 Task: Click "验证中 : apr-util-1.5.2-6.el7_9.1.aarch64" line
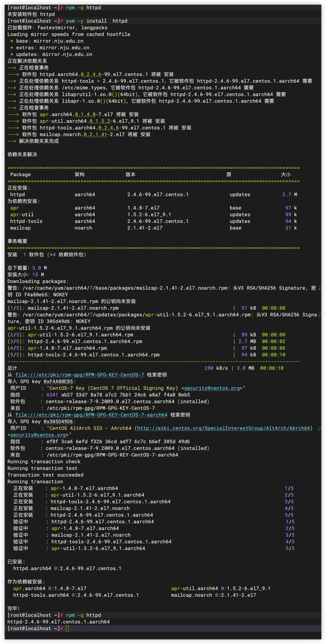pyautogui.click(x=153, y=548)
